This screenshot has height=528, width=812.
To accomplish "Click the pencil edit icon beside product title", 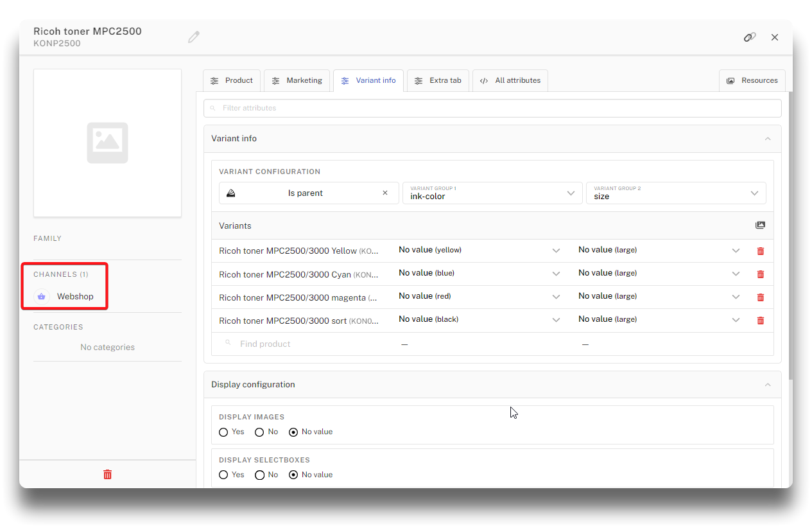I will point(194,37).
